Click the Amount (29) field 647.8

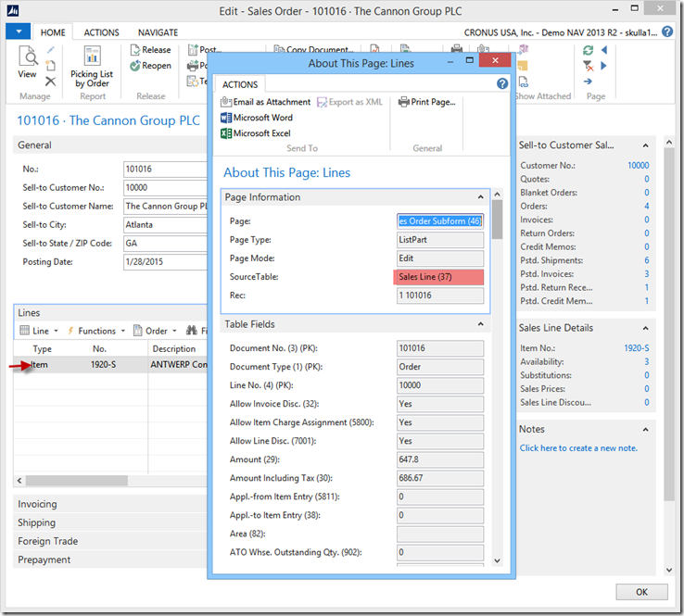(x=440, y=459)
